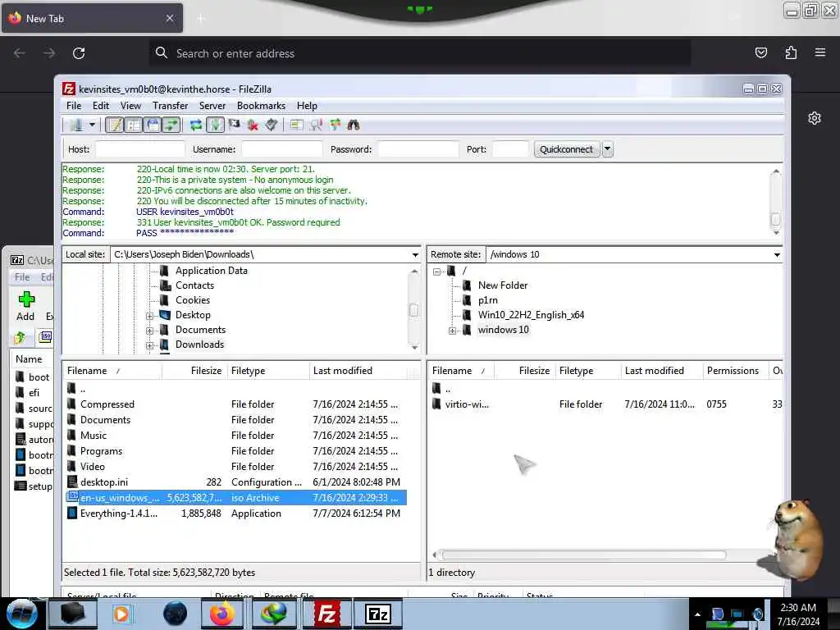
Task: Click the Firefox address bar
Action: (419, 53)
